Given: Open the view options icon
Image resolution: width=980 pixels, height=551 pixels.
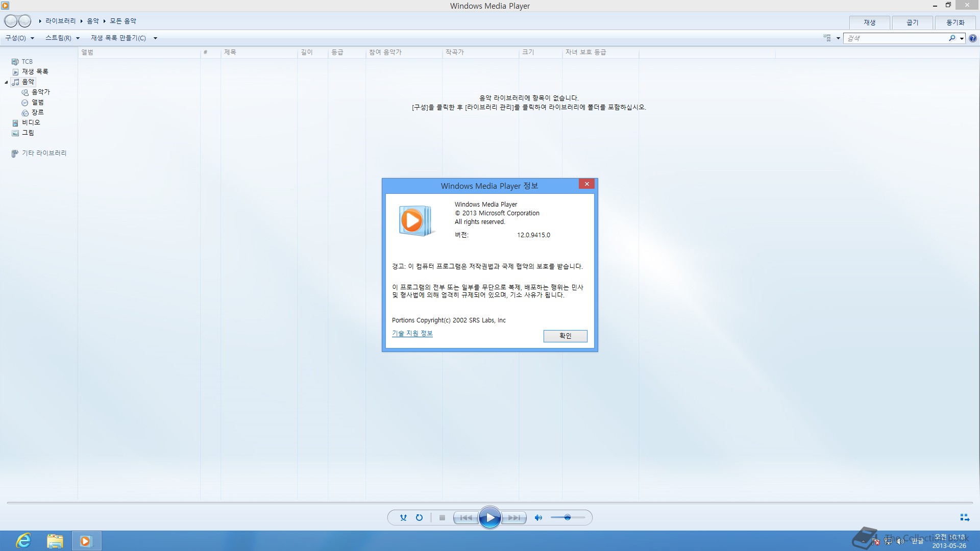Looking at the screenshot, I should pyautogui.click(x=827, y=38).
